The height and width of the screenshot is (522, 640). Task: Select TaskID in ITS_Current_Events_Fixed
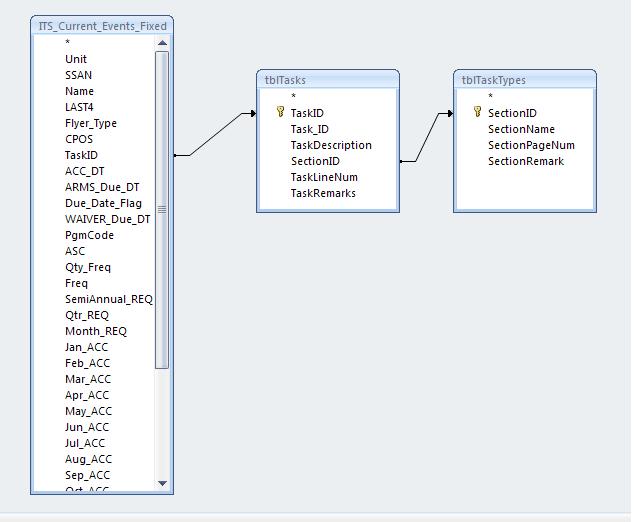pyautogui.click(x=81, y=155)
